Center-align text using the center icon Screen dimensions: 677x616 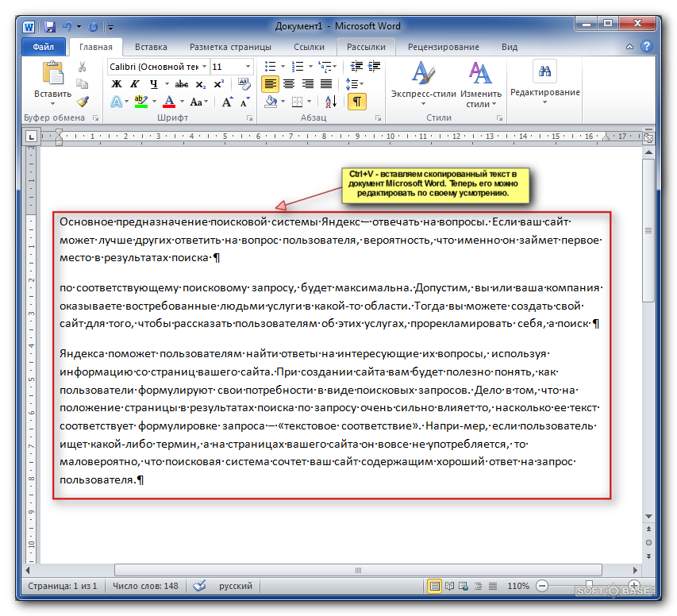(289, 84)
